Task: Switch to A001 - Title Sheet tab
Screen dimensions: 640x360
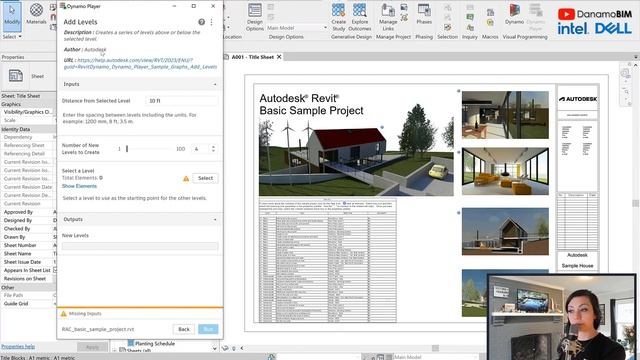Action: point(253,57)
